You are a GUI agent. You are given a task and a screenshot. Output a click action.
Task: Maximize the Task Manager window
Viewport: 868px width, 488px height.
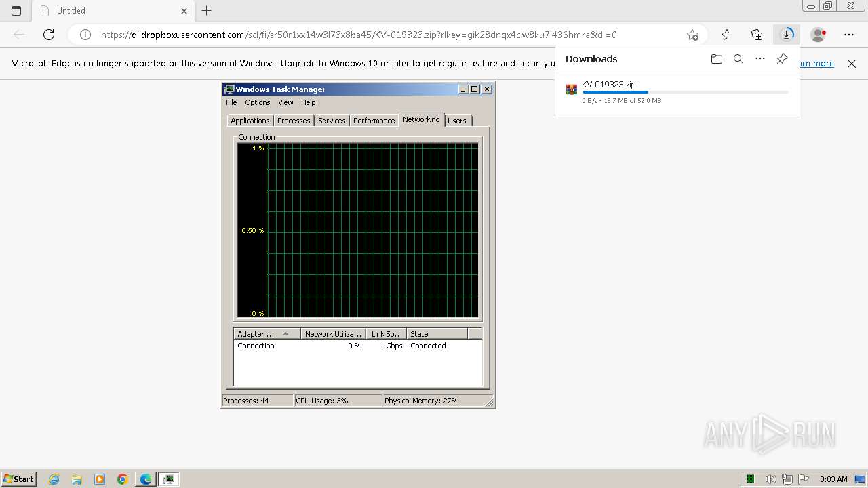475,89
